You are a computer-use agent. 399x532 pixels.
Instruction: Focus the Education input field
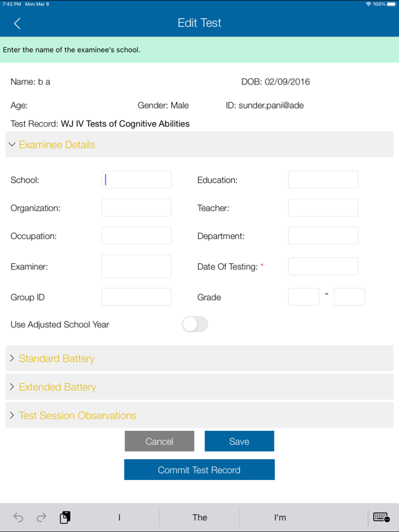[323, 179]
